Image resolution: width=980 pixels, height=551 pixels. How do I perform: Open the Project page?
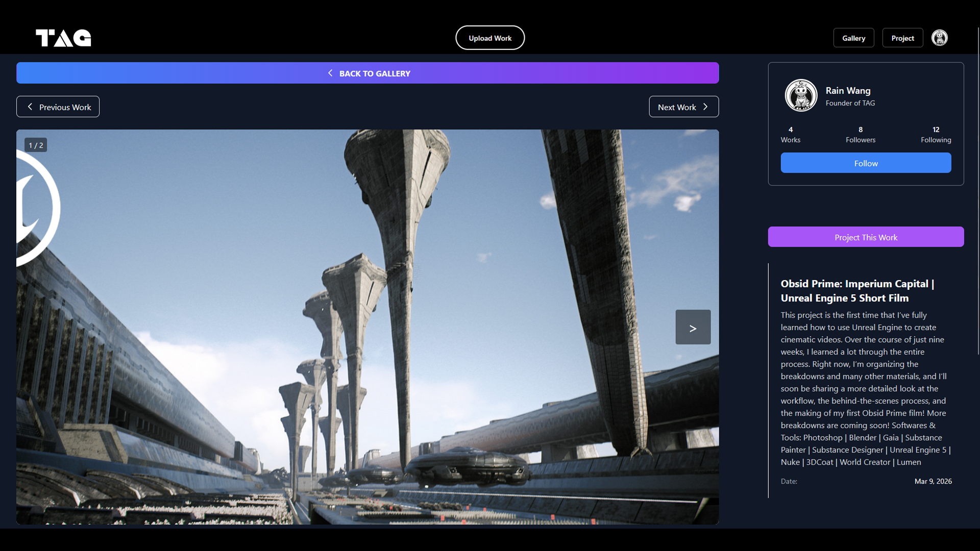coord(903,38)
